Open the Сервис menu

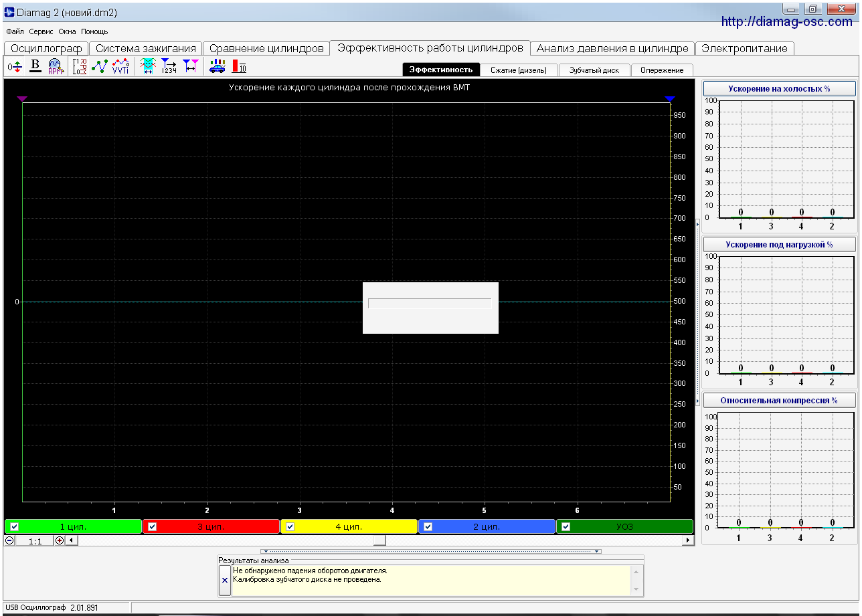coord(41,31)
